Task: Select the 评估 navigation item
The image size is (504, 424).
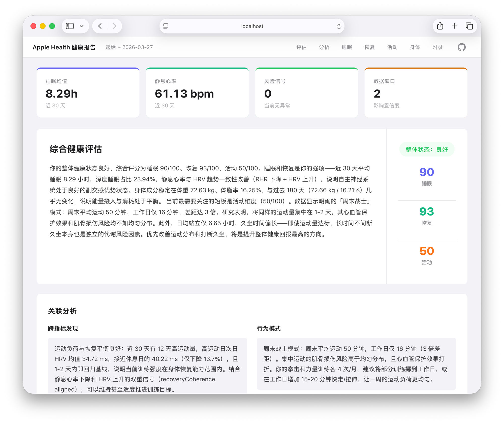Action: [301, 47]
